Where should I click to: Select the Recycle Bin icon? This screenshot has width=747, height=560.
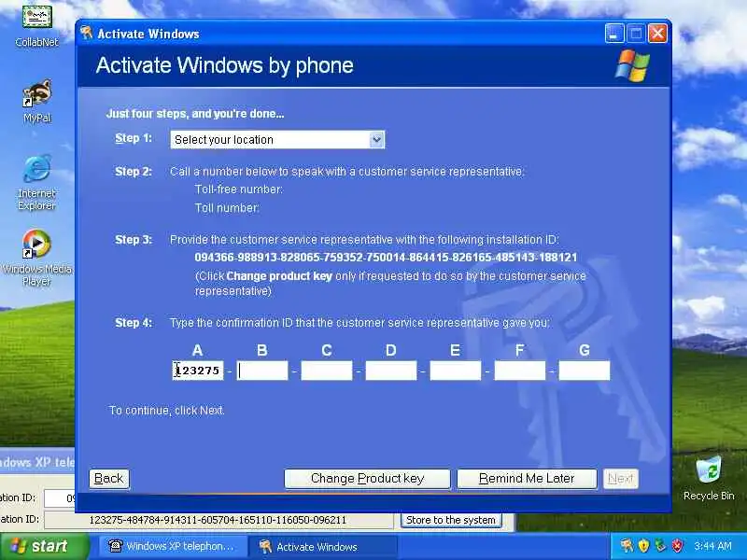pyautogui.click(x=709, y=478)
